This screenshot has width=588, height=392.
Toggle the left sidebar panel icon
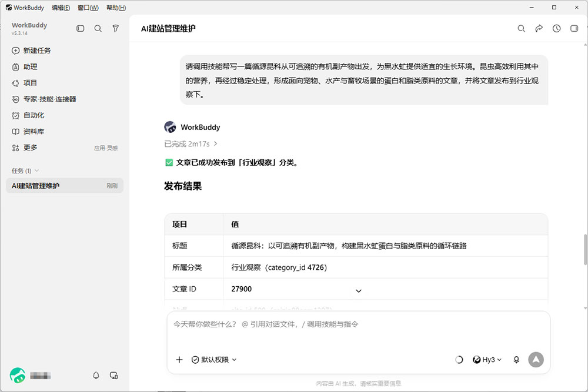coord(80,28)
